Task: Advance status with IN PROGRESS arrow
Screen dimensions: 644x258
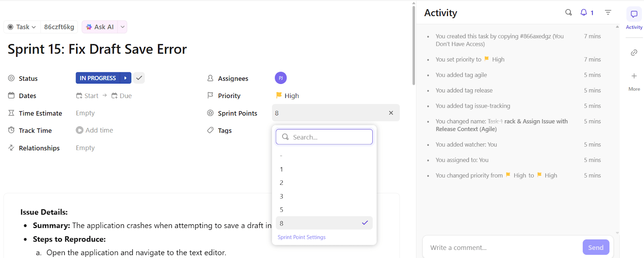Action: click(126, 78)
